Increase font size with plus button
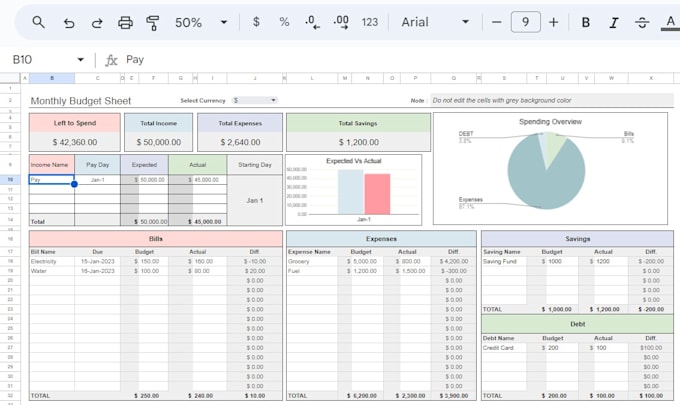The width and height of the screenshot is (680, 405). pos(553,22)
